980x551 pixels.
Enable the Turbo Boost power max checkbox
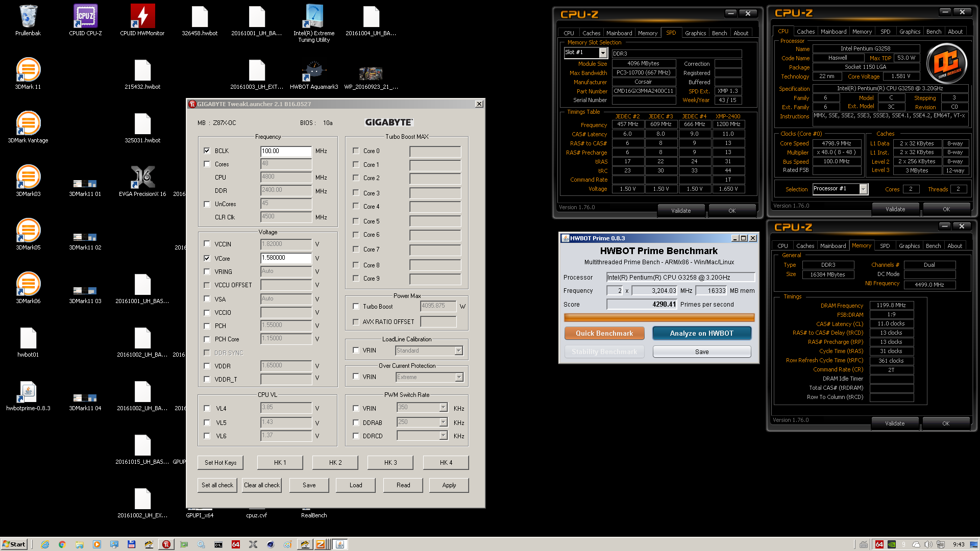356,306
